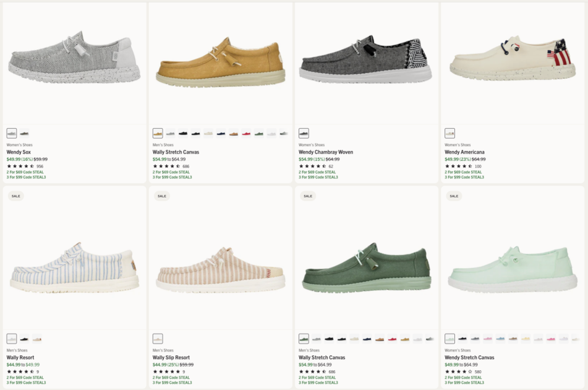Screen dimensions: 588x390
Task: Pick the beige swatch for Wally Resort
Action: click(x=36, y=339)
